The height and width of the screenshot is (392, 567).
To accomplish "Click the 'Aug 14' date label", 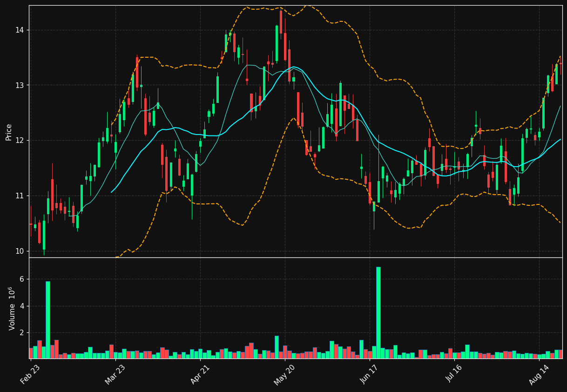I will 539,375.
